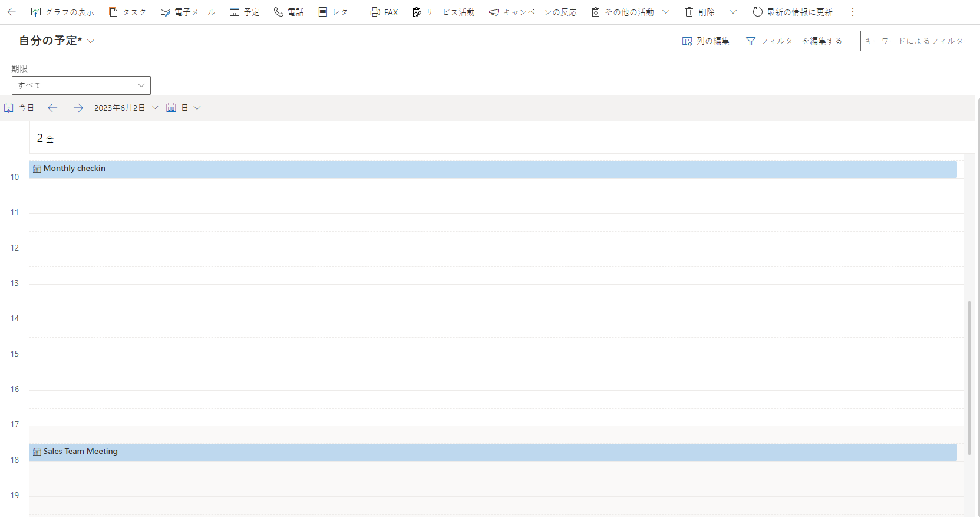
Task: Create a new 予定 appointment
Action: [x=245, y=12]
